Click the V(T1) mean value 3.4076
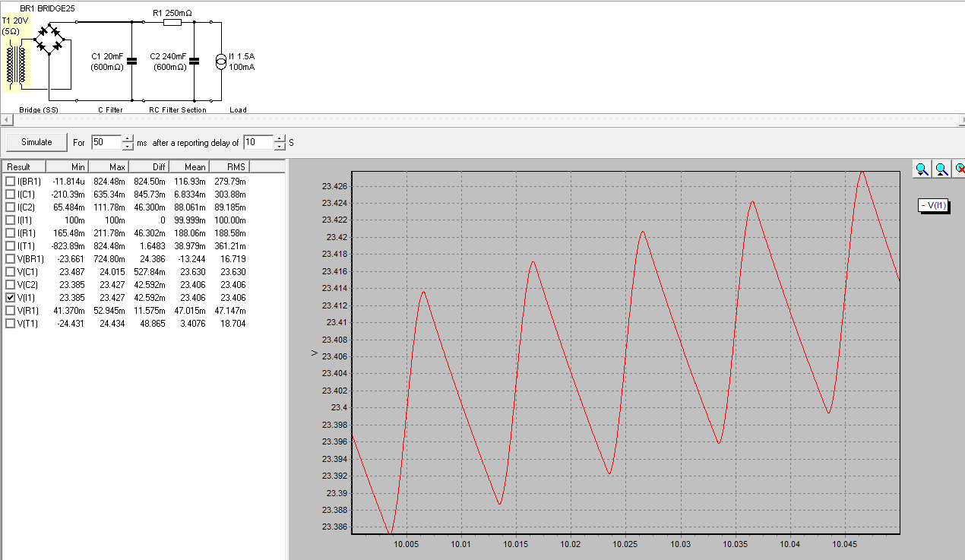Screen dimensions: 965x560 (x=193, y=324)
